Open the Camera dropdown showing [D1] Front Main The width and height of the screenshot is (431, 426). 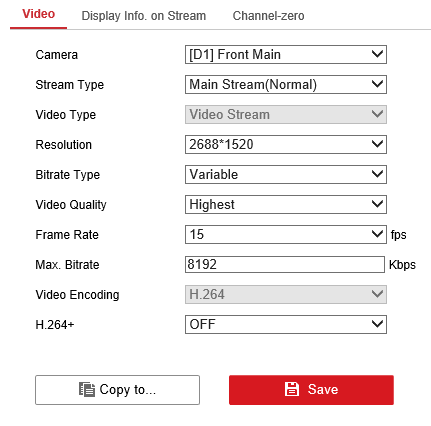[x=286, y=54]
